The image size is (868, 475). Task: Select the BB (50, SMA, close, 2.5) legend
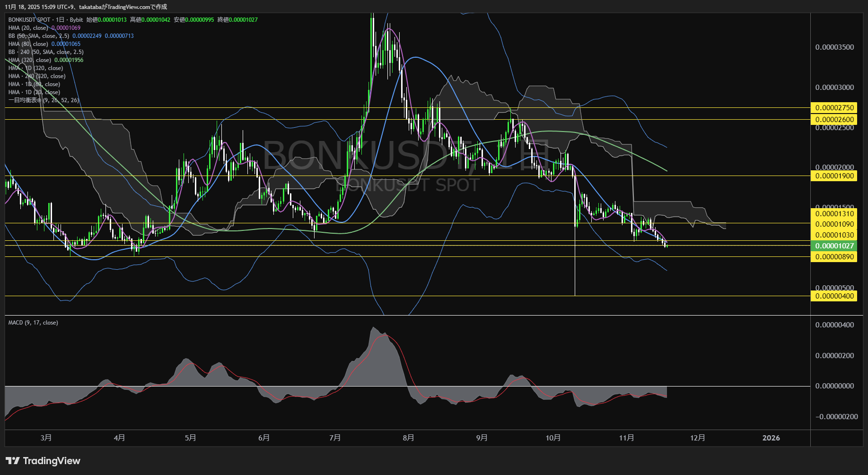39,36
